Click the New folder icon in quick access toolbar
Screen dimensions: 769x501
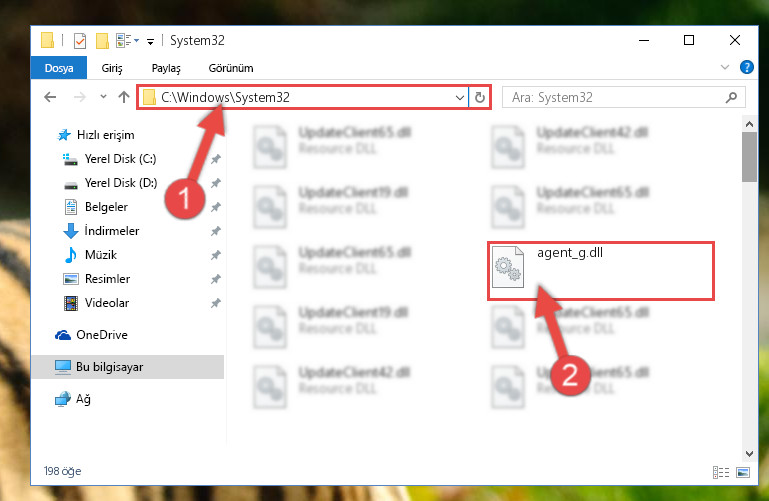click(x=102, y=41)
